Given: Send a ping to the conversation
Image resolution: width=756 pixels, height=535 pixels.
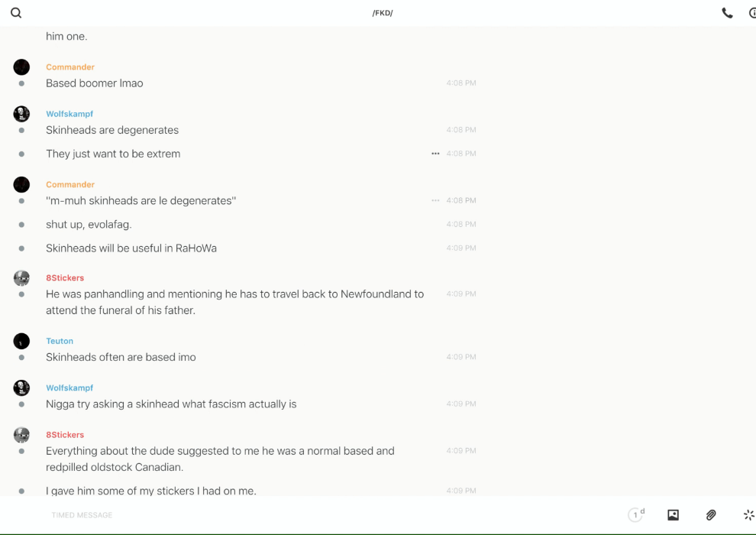Looking at the screenshot, I should [748, 515].
